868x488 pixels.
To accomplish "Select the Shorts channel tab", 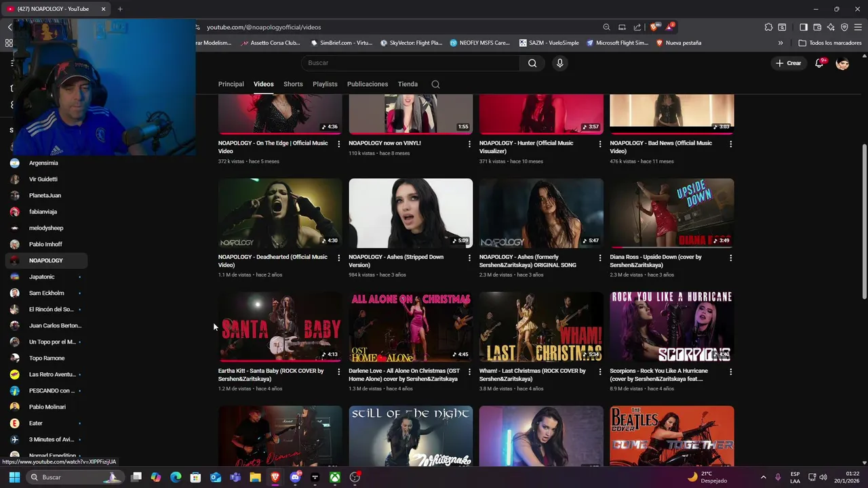I will pyautogui.click(x=293, y=84).
